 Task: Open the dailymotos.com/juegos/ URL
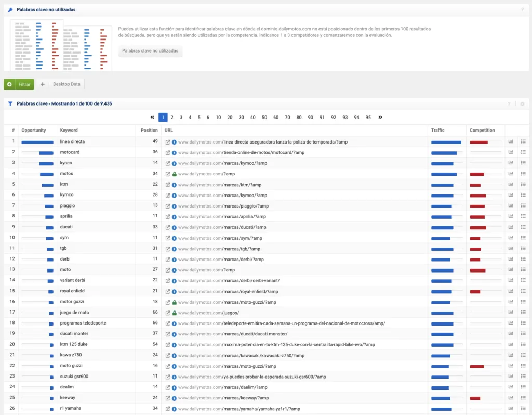tap(208, 313)
